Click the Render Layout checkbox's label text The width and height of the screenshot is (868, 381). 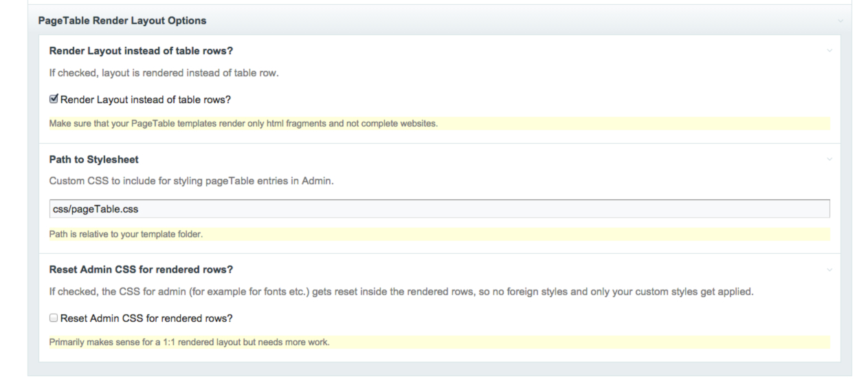[146, 100]
